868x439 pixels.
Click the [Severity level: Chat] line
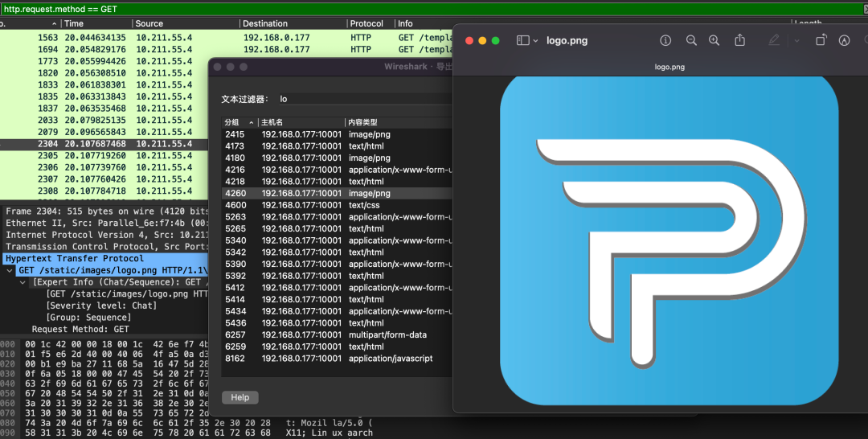pyautogui.click(x=101, y=306)
